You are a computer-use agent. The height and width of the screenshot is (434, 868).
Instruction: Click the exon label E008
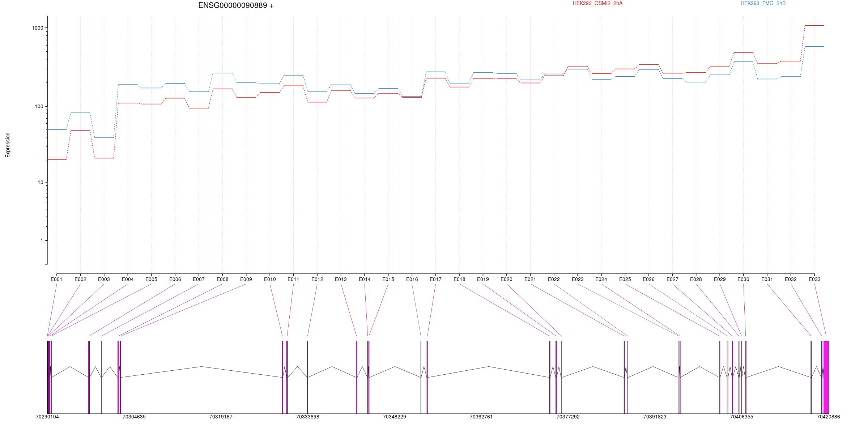222,279
